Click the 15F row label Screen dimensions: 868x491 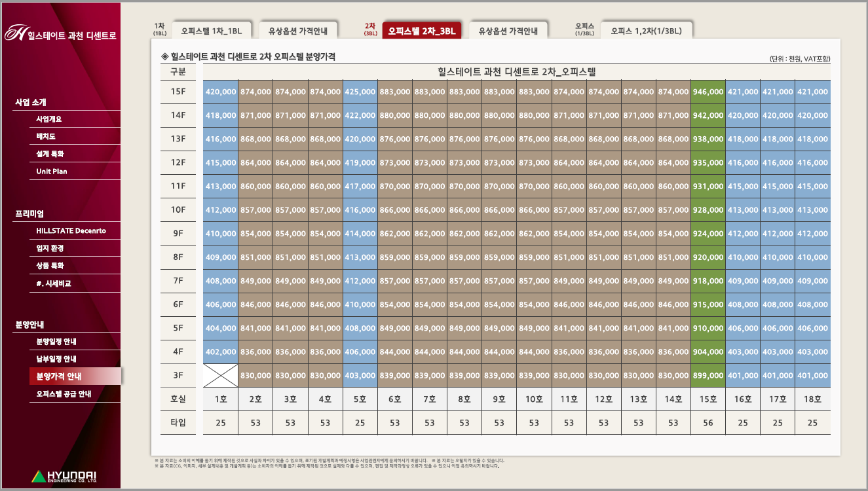178,92
